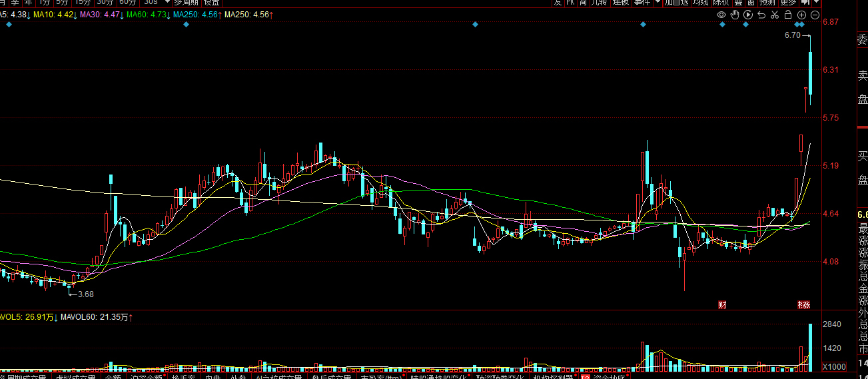
Task: Select the 换手率 indicator tab
Action: [183, 376]
